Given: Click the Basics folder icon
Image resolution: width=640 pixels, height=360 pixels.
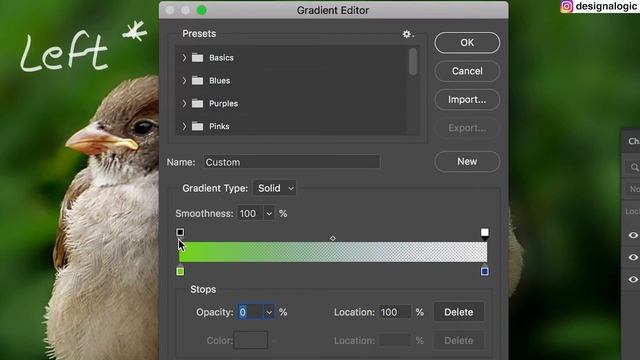Looking at the screenshot, I should pos(198,58).
